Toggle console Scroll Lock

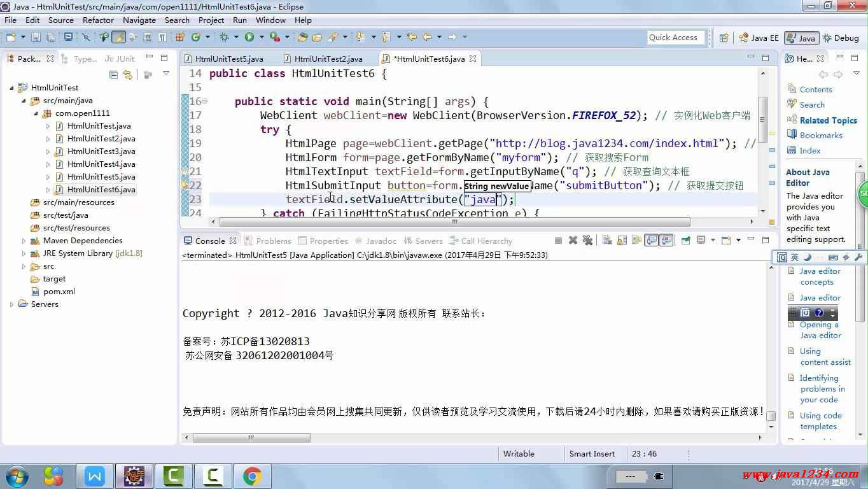(x=622, y=241)
